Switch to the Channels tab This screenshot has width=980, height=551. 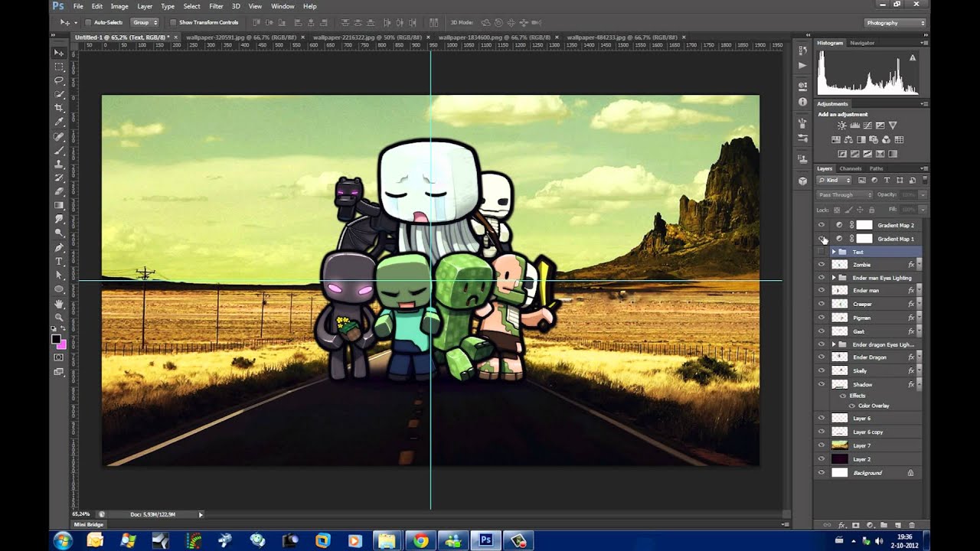851,168
